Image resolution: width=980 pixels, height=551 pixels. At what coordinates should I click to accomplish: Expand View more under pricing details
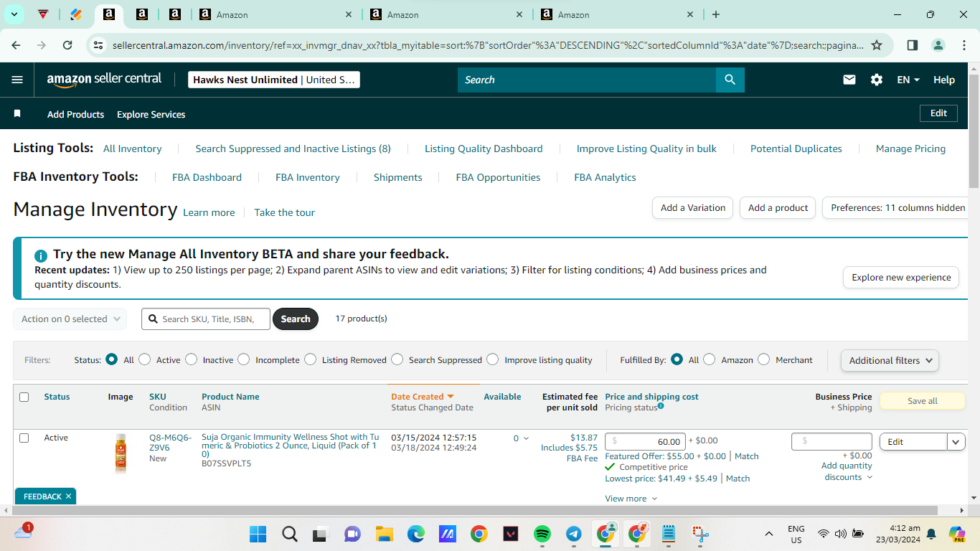point(631,499)
